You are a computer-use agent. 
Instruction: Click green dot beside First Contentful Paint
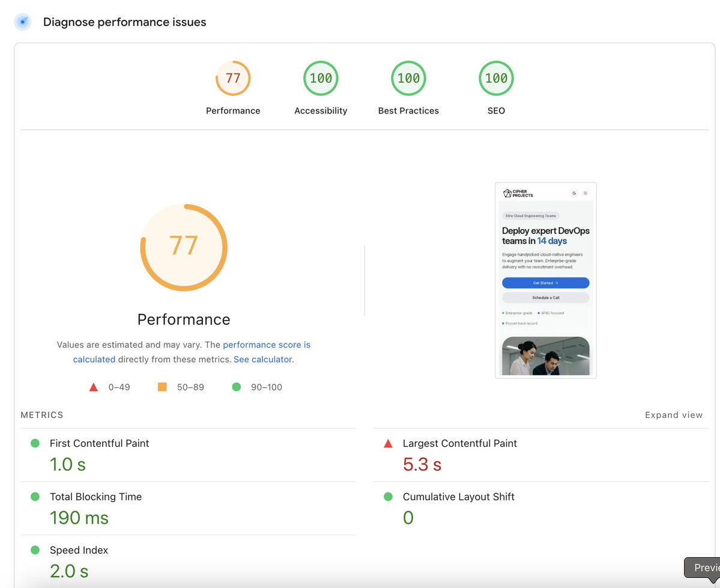tap(35, 443)
